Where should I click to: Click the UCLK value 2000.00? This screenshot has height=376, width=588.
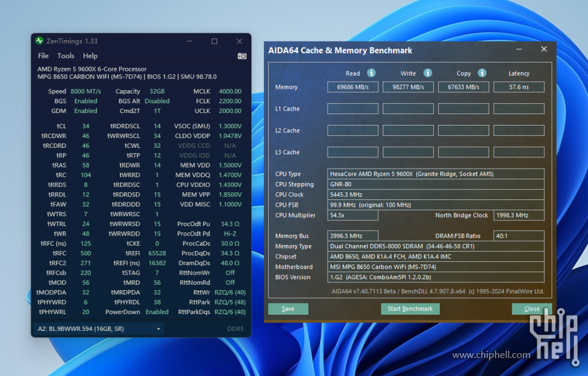point(230,111)
